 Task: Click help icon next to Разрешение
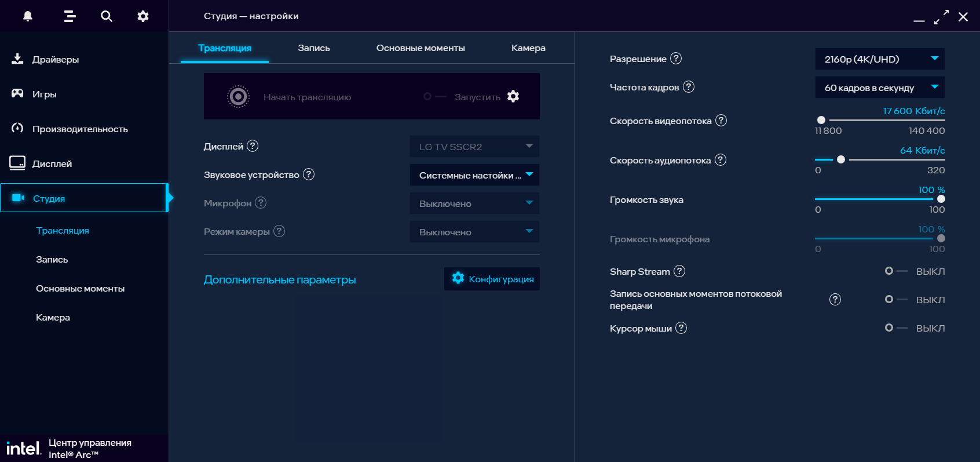click(676, 59)
